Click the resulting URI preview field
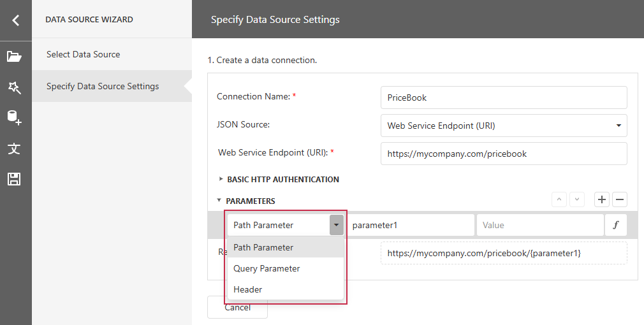The image size is (644, 325). [504, 253]
